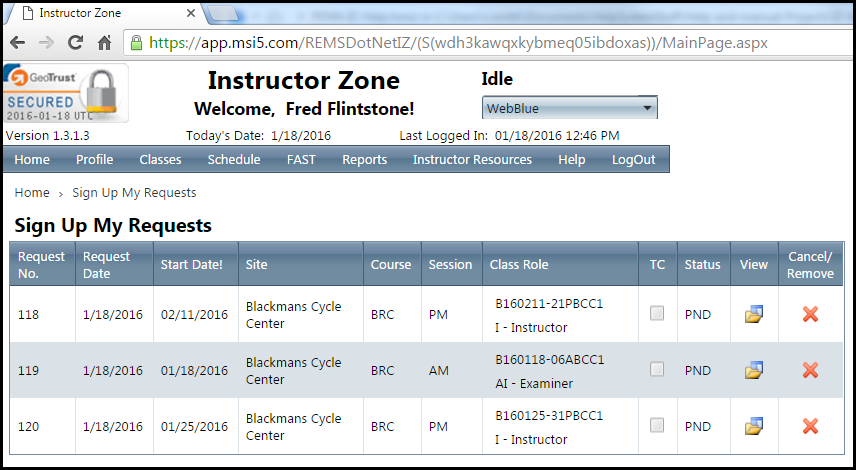
Task: Click the Home breadcrumb link
Action: click(x=32, y=193)
